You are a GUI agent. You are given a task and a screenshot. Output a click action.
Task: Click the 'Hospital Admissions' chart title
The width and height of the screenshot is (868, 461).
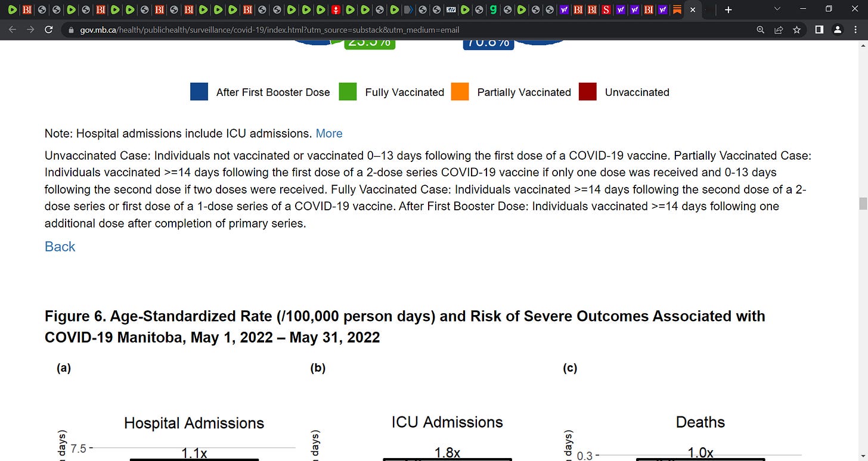click(194, 423)
